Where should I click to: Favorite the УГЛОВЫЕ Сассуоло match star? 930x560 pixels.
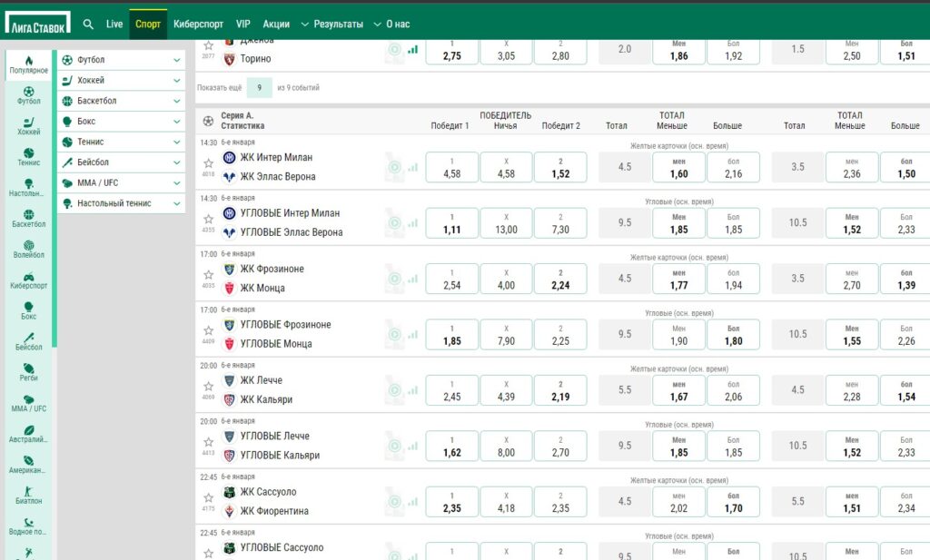[x=208, y=553]
